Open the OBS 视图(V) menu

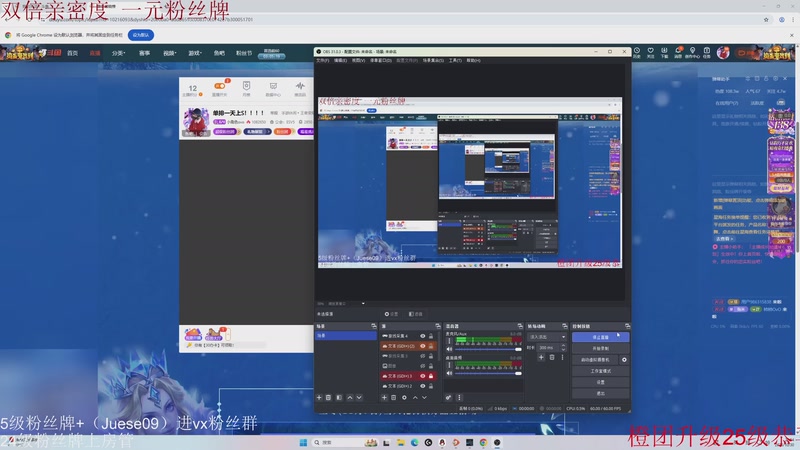(358, 60)
